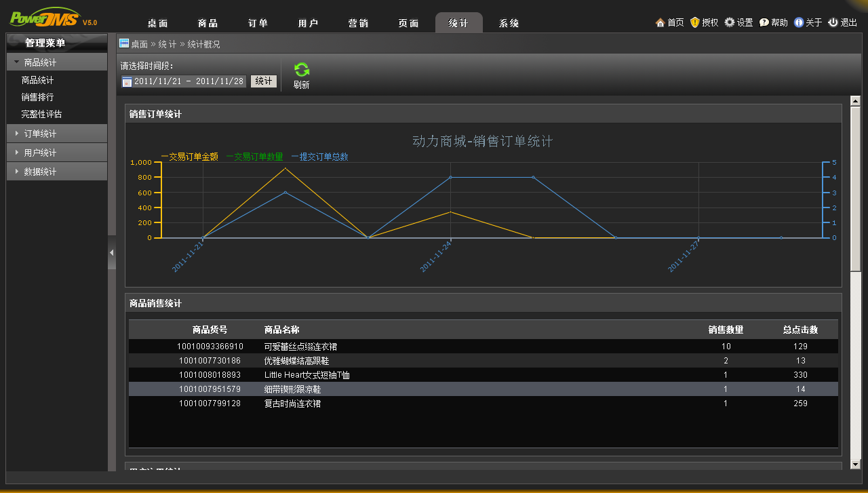
Task: Collapse the 商品统计 menu section
Action: coord(40,62)
